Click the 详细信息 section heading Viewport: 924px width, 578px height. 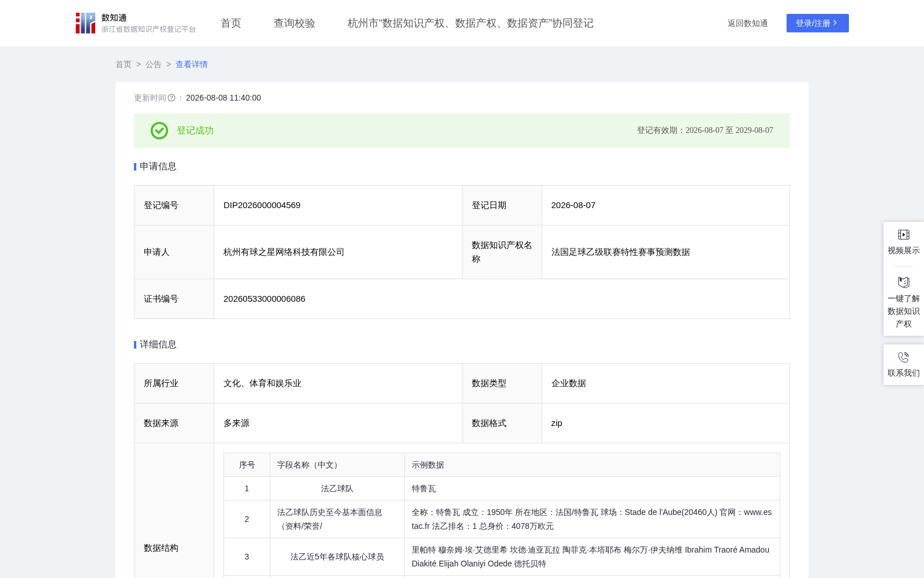click(x=158, y=344)
